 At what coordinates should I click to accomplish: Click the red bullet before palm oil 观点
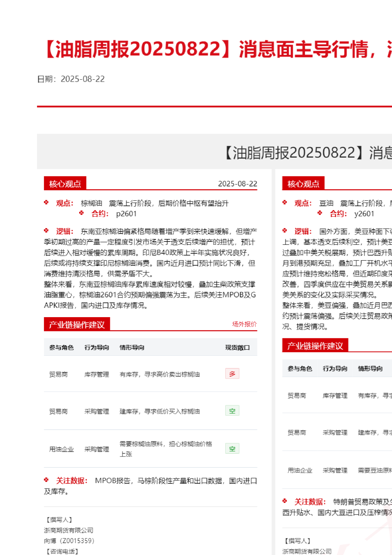[46, 203]
